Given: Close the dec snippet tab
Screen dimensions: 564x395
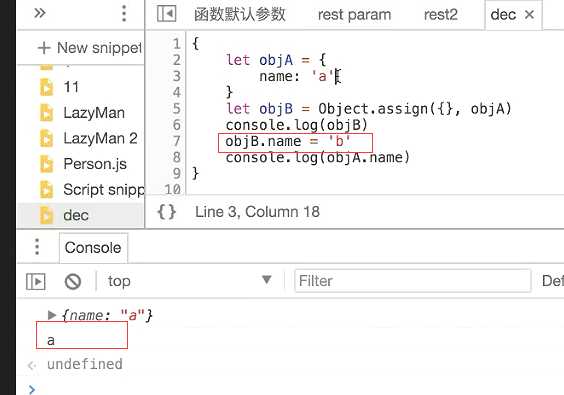Looking at the screenshot, I should pos(529,15).
